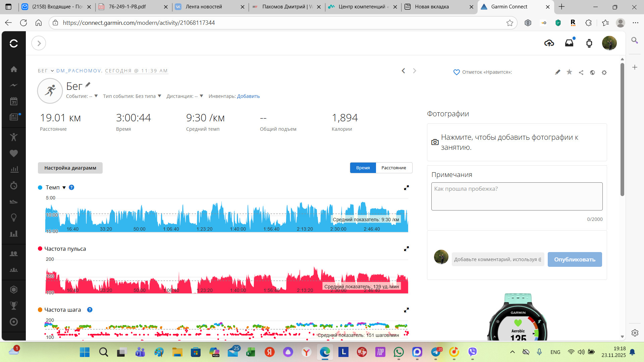Open the training stopwatch icon in the sidebar
Image resolution: width=644 pixels, height=362 pixels.
coord(14,185)
